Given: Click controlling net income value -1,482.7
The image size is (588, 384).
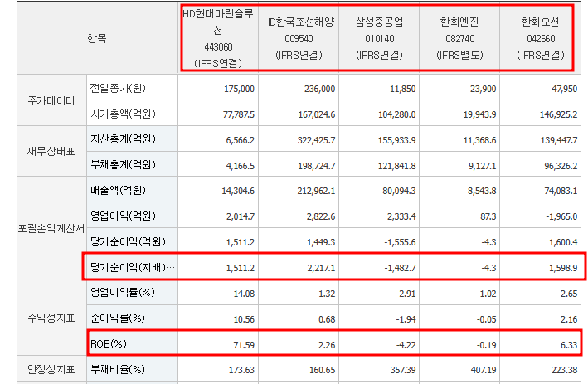Looking at the screenshot, I should [400, 268].
